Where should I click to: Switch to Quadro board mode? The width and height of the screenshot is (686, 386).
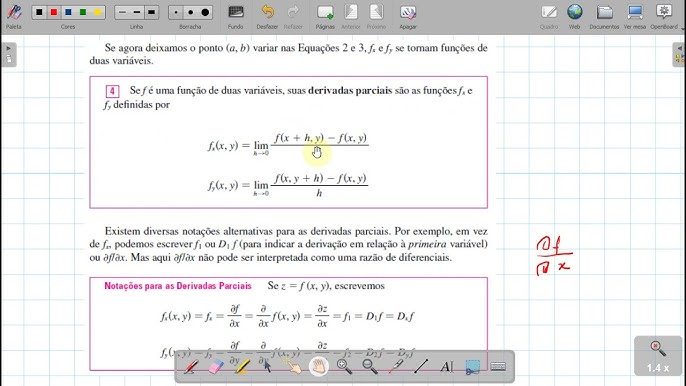[x=549, y=16]
